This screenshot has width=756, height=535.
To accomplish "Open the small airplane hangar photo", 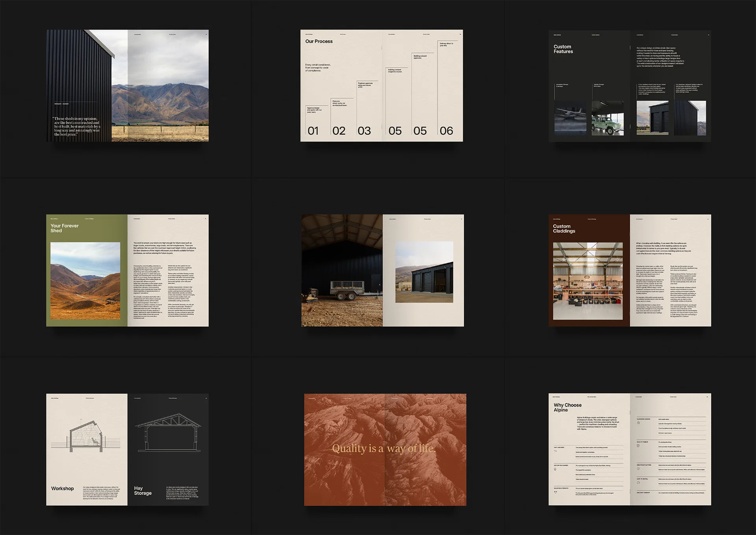I will (570, 118).
